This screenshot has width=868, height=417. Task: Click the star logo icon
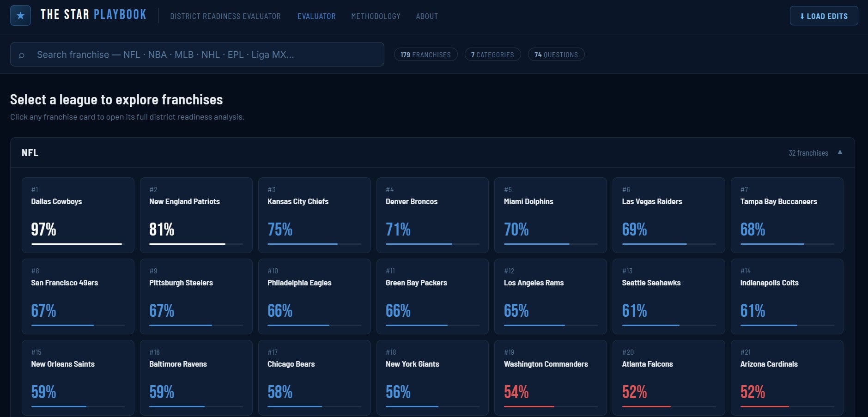(x=20, y=16)
